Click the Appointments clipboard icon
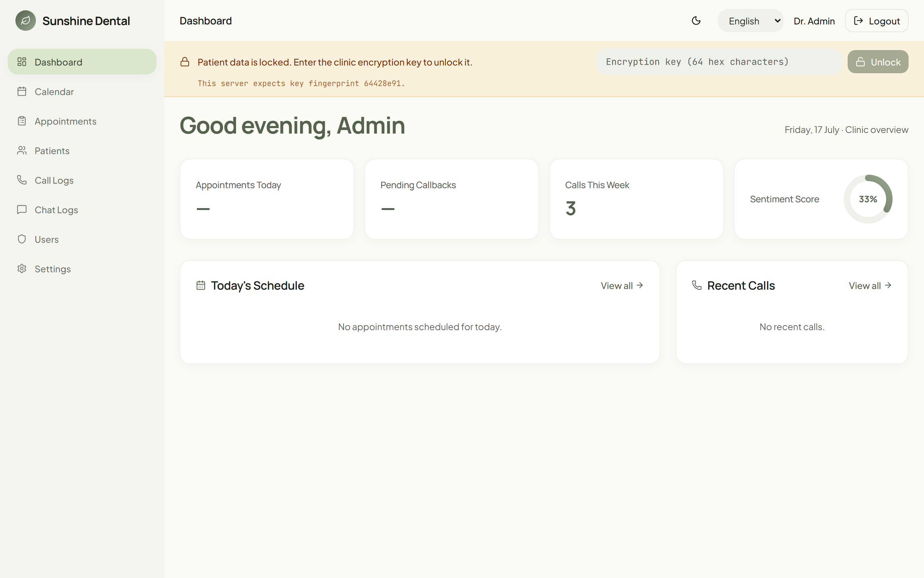 (x=22, y=121)
